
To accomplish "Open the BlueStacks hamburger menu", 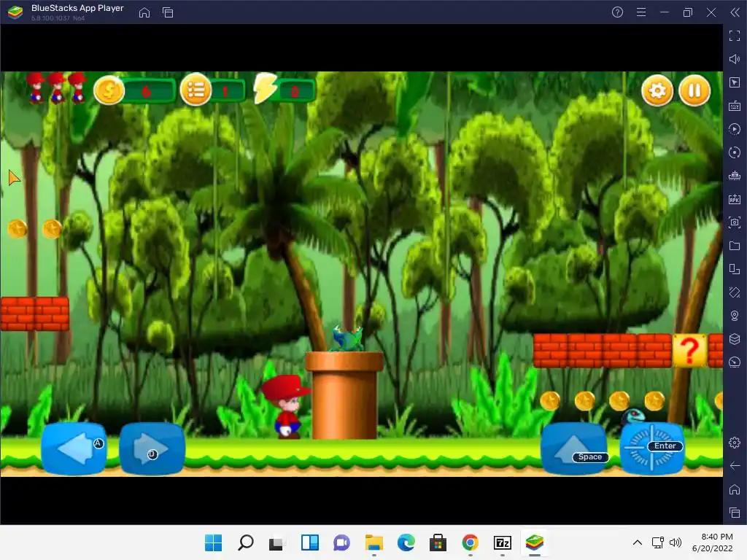I will 641,12.
